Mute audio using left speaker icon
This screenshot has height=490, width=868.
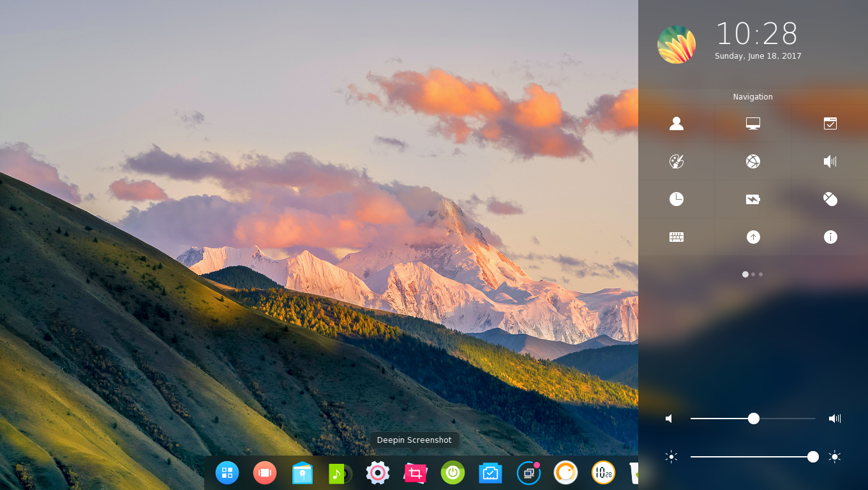click(x=669, y=418)
